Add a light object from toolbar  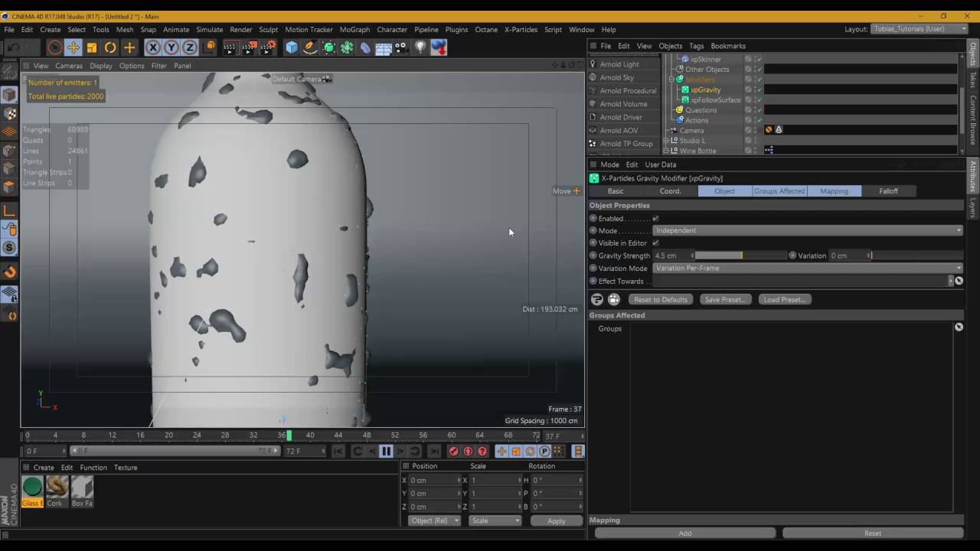pos(420,47)
